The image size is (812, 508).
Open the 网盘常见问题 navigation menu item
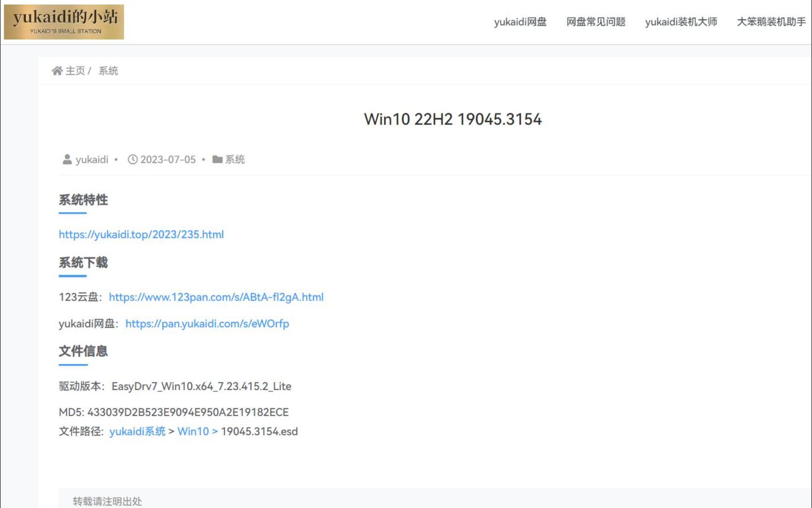pos(596,22)
